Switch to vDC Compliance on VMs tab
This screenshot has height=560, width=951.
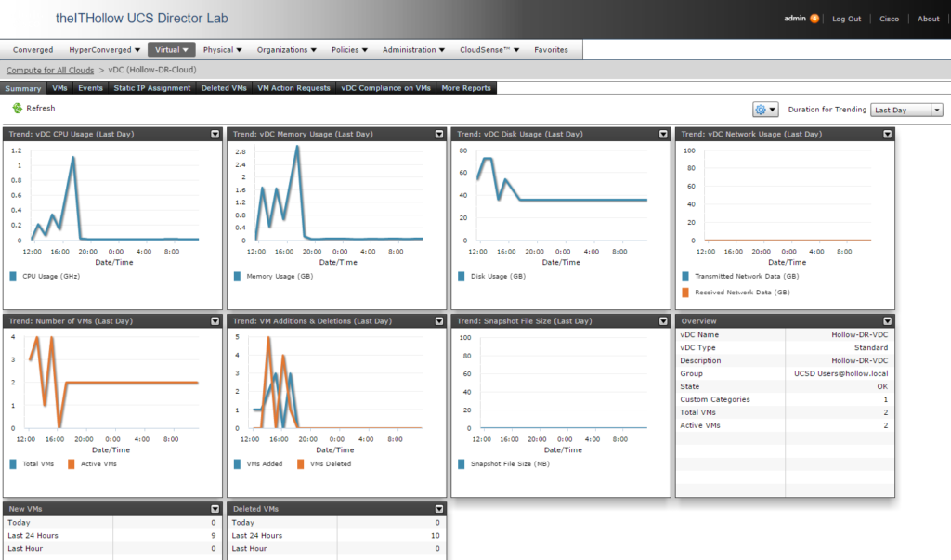coord(385,88)
